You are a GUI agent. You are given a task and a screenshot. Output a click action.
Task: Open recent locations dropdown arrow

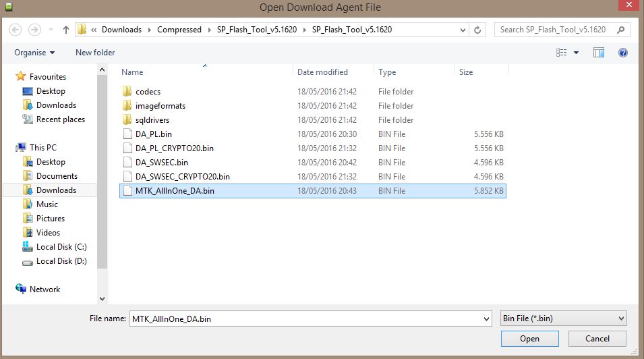[51, 30]
